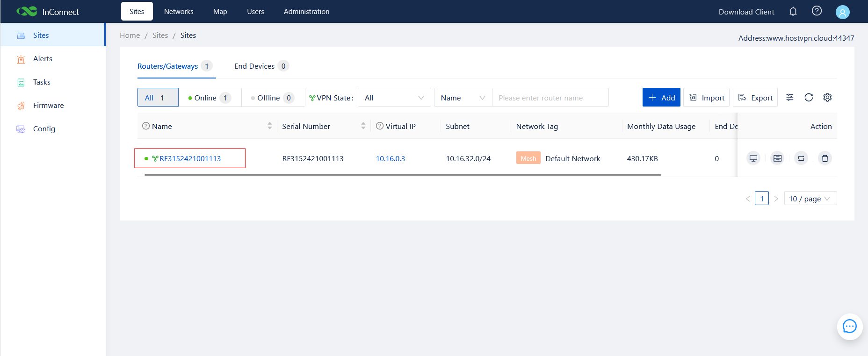Open table settings gear icon
The width and height of the screenshot is (868, 356).
tap(827, 97)
